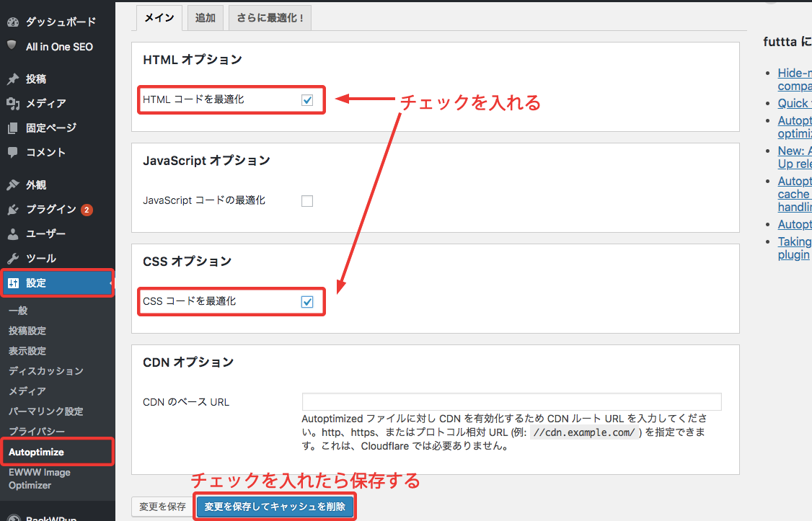Open the さらに最適化！ tab
The width and height of the screenshot is (812, 521).
point(270,19)
